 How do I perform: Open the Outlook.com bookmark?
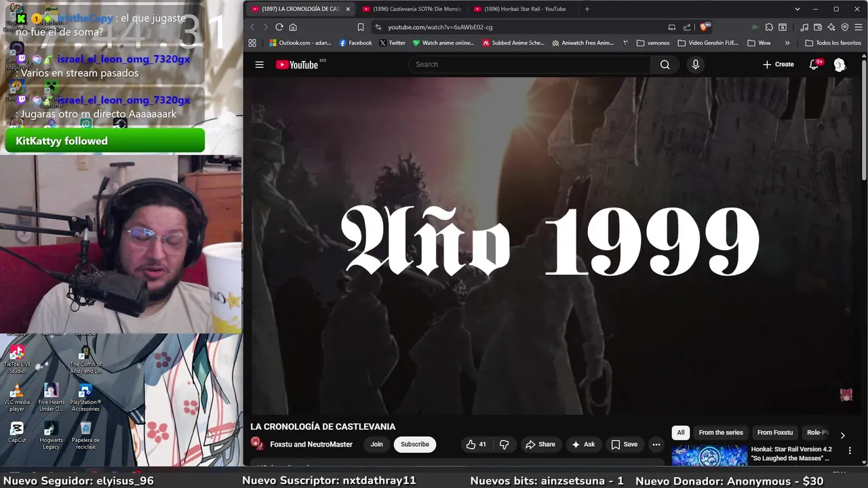pyautogui.click(x=300, y=43)
